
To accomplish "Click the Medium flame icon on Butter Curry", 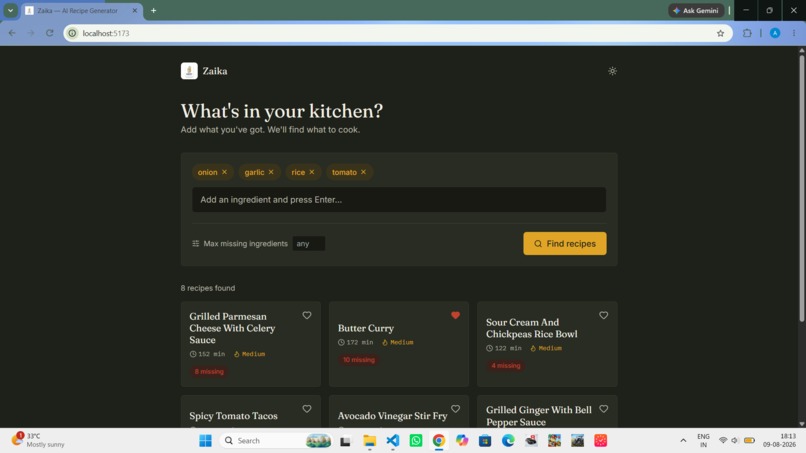I will click(384, 342).
